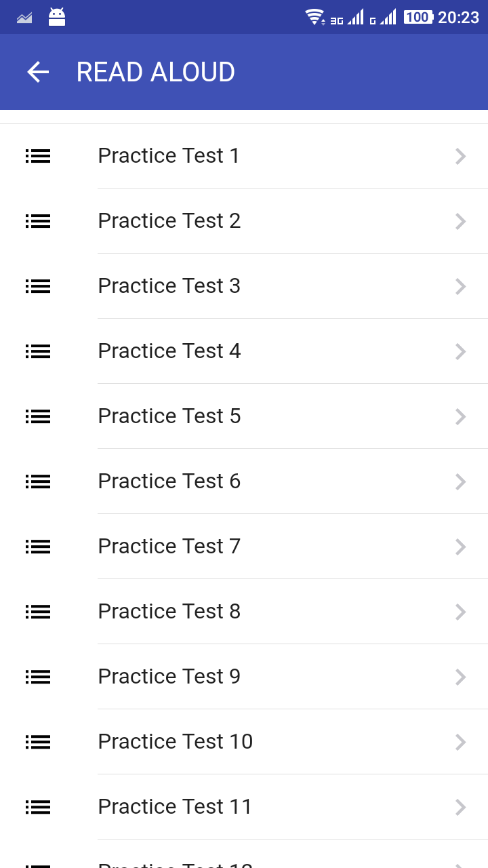Open Practice Test 4 via right chevron
Viewport: 488px width, 868px height.
pos(460,351)
